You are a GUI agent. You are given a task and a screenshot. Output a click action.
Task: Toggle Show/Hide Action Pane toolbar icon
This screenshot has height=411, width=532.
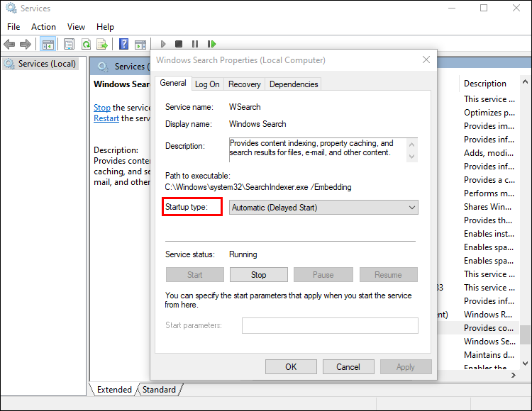point(140,44)
